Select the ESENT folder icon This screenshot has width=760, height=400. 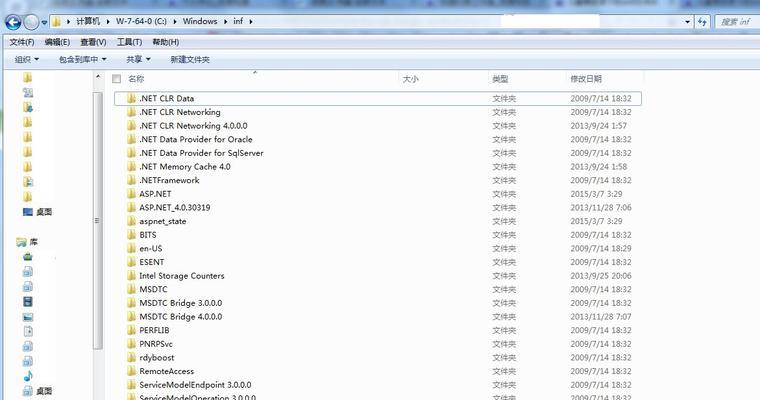coord(131,262)
